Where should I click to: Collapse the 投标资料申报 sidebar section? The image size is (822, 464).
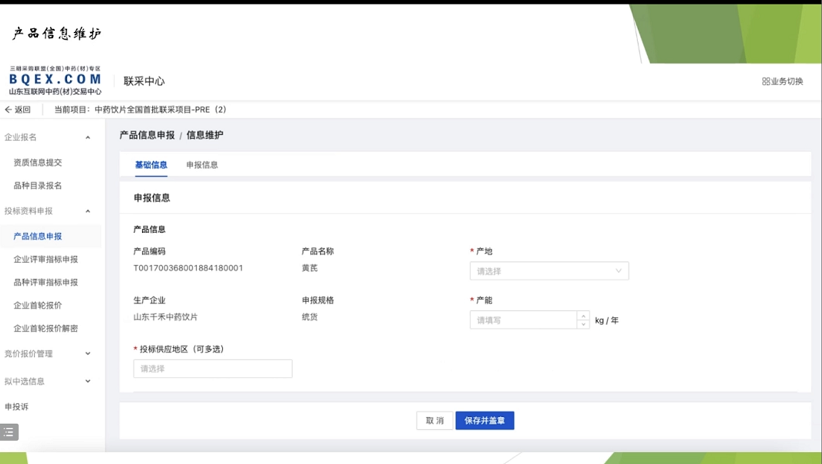click(x=88, y=212)
